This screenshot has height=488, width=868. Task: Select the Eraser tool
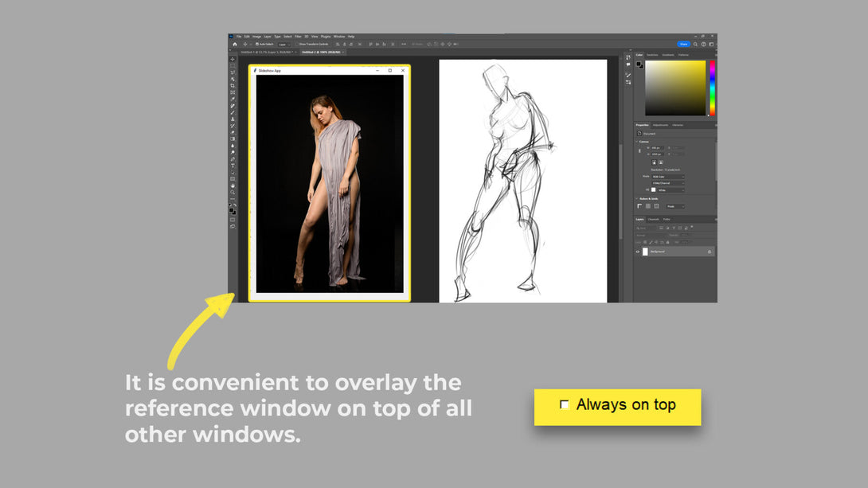233,132
